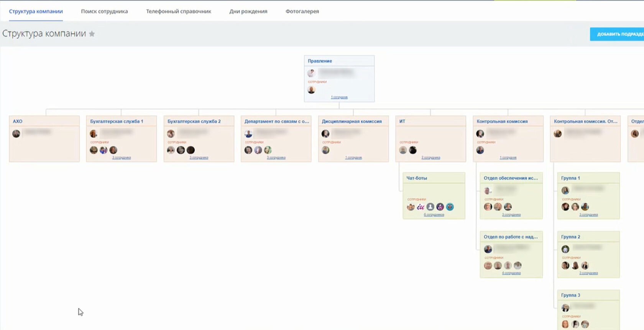
Task: Open the Группа 2 department title
Action: 570,237
